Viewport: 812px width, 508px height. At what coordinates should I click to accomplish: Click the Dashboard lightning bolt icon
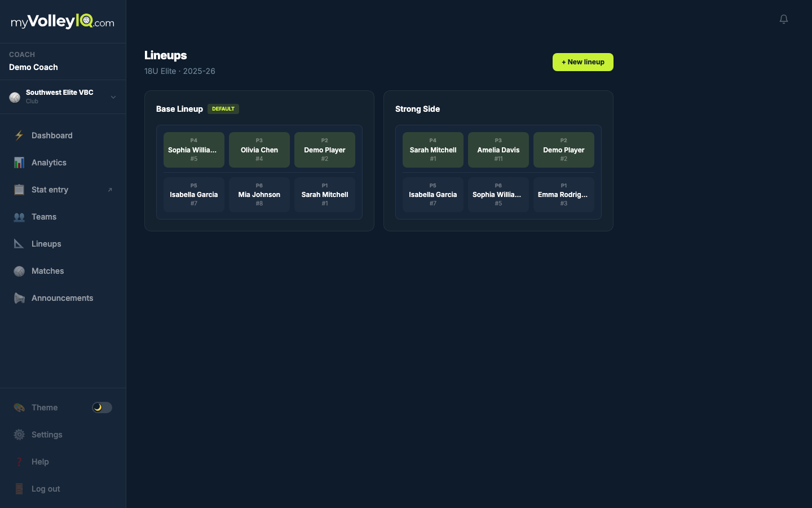(19, 135)
